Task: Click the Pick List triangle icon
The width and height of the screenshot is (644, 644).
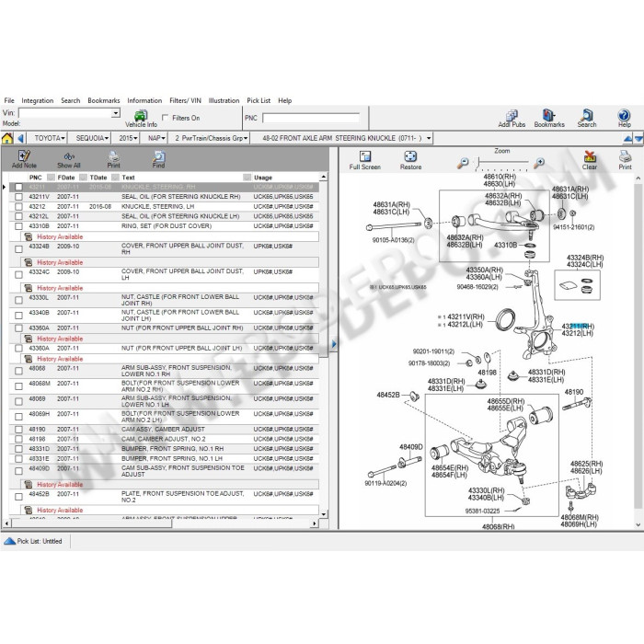Action: pyautogui.click(x=9, y=541)
